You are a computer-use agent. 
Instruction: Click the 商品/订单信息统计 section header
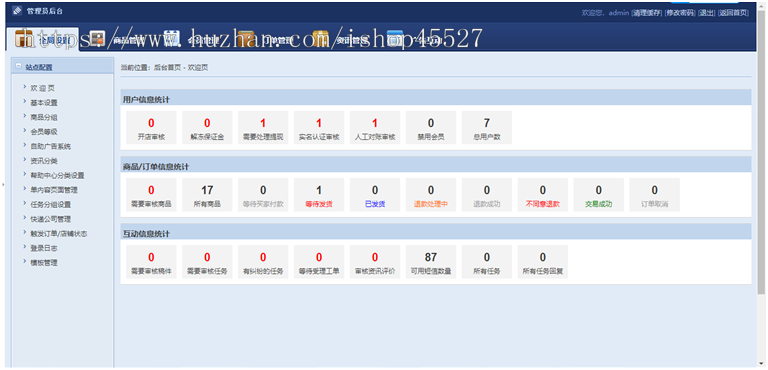tap(436, 164)
